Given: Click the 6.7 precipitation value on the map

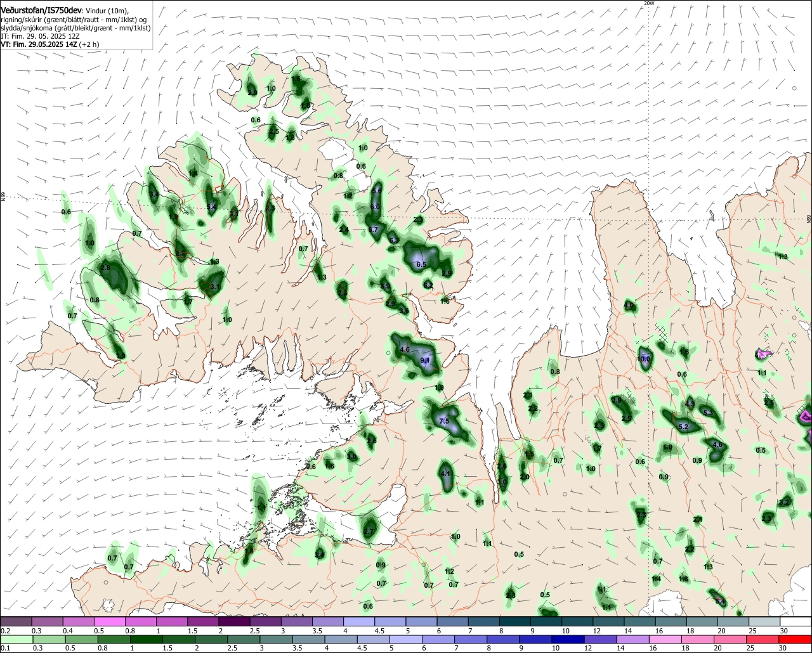Looking at the screenshot, I should coord(373,230).
